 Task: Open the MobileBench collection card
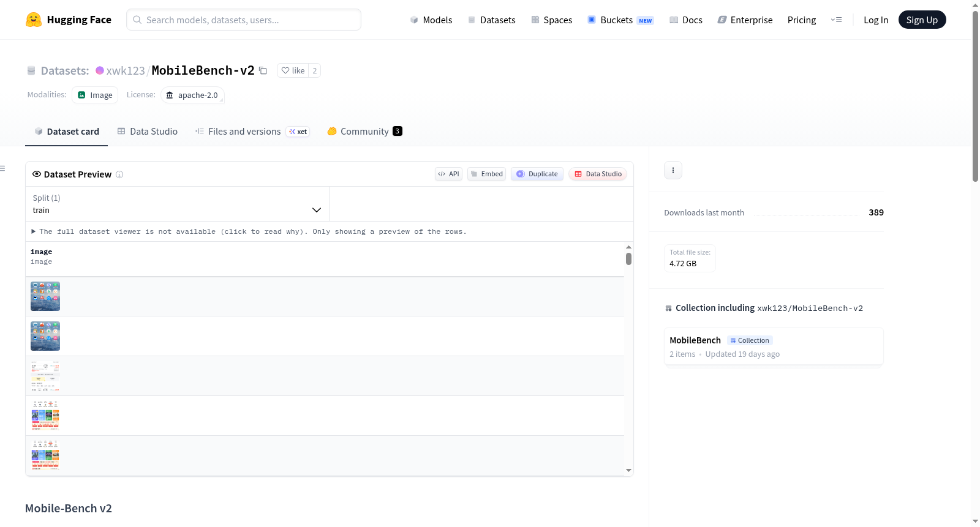pos(774,346)
